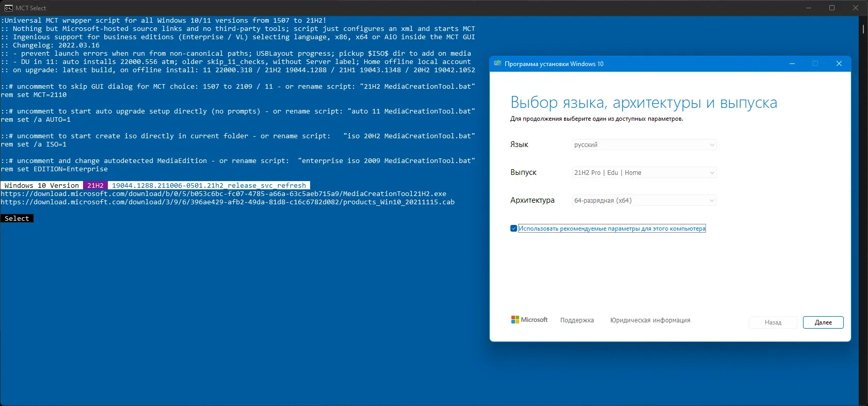Click the 'MCT Select' window title text
The width and height of the screenshot is (868, 406).
pos(31,8)
